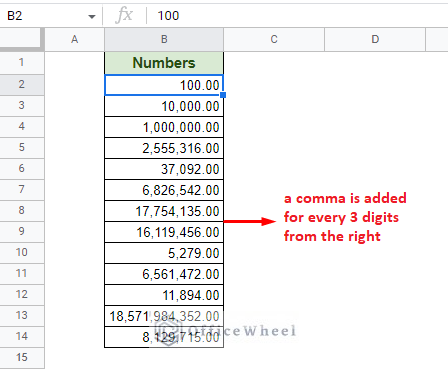448x369 pixels.
Task: Select cell with 16,119,456.00
Action: click(164, 232)
